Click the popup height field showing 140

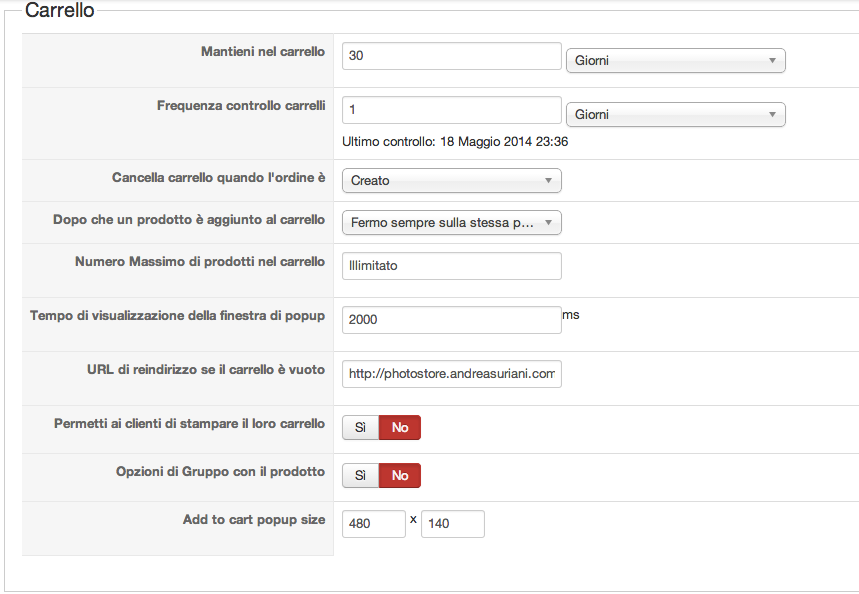452,524
